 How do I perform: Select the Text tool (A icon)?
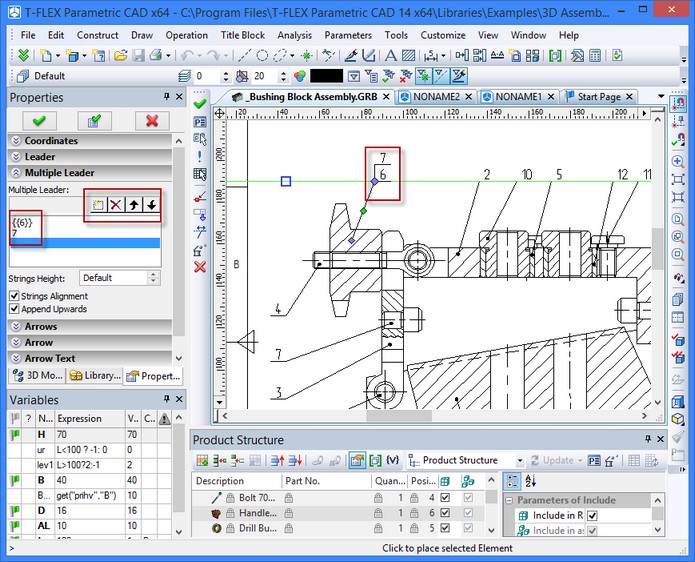(x=390, y=55)
